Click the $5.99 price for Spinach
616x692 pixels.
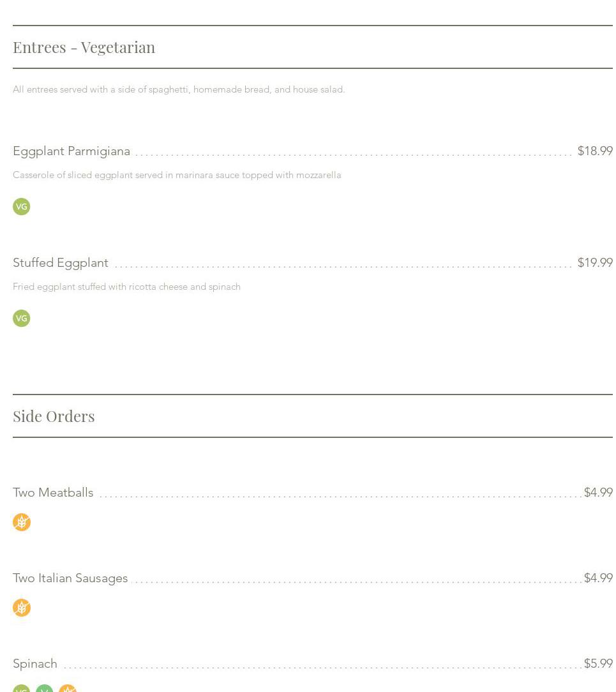pos(597,664)
